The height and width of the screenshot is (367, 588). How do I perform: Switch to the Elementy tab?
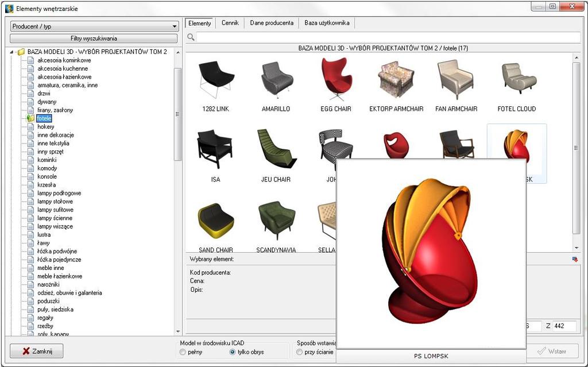pyautogui.click(x=199, y=24)
